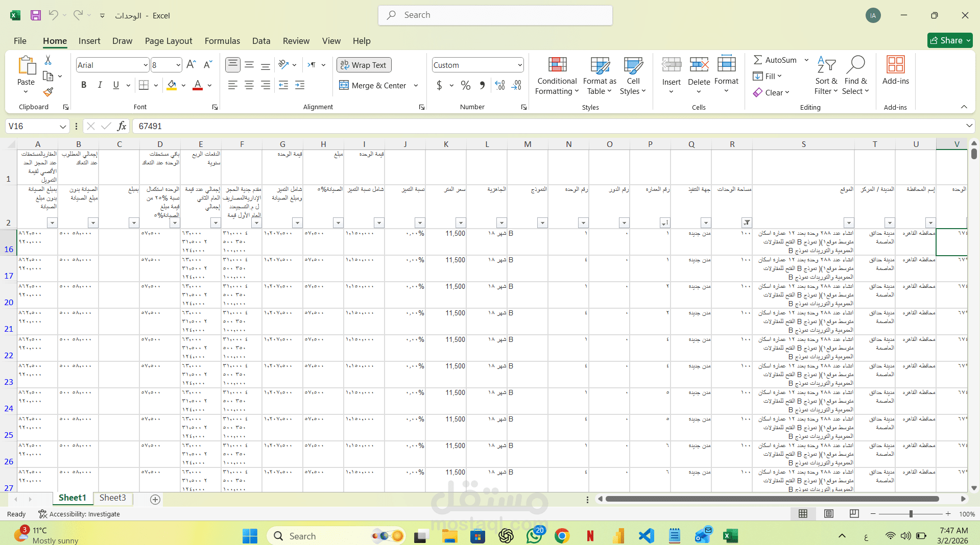Open the Number Format combo box
This screenshot has height=545, width=980.
[477, 65]
